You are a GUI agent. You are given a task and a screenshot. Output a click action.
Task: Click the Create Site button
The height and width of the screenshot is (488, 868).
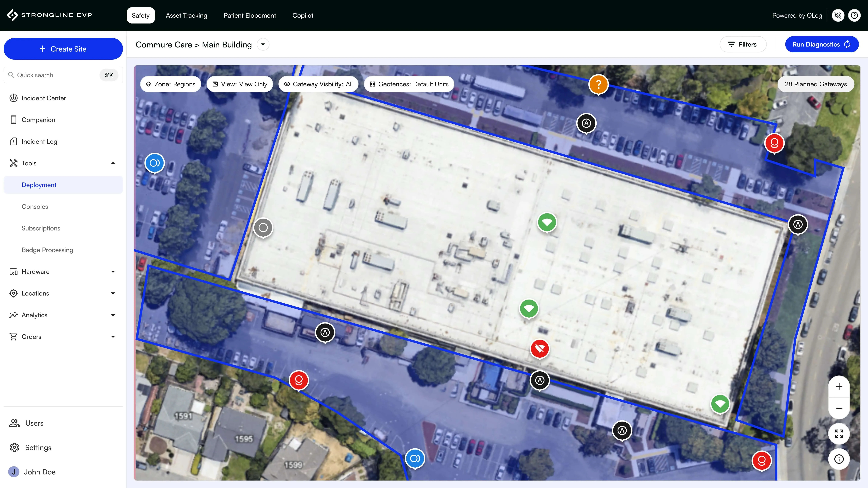click(x=63, y=49)
